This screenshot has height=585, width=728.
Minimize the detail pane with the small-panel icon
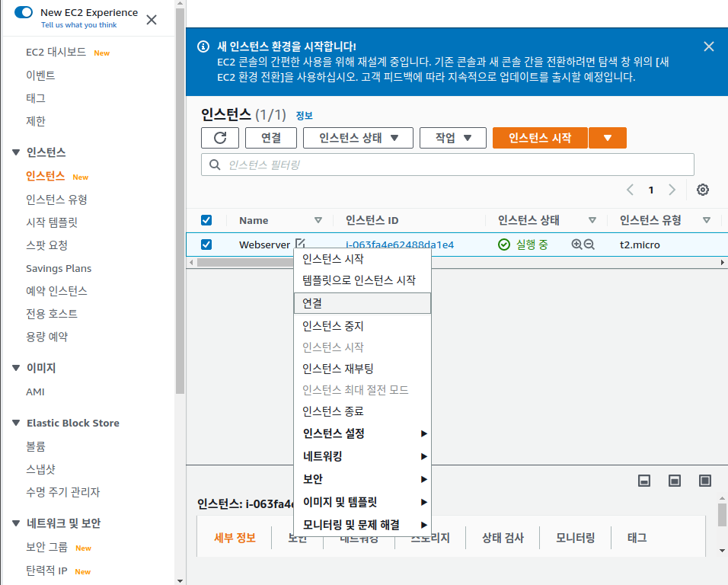tap(644, 481)
